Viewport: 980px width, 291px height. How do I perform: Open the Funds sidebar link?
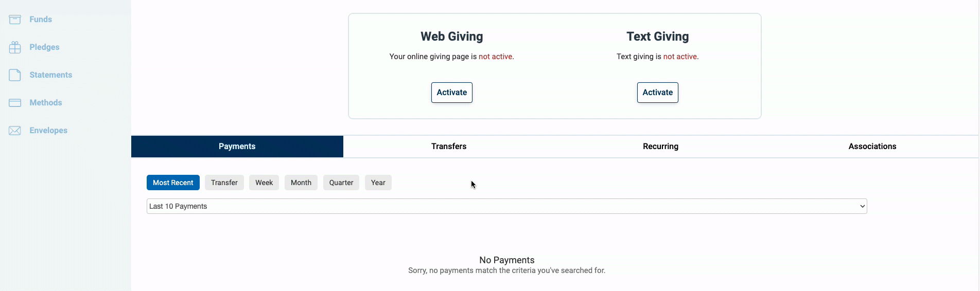pos(41,20)
